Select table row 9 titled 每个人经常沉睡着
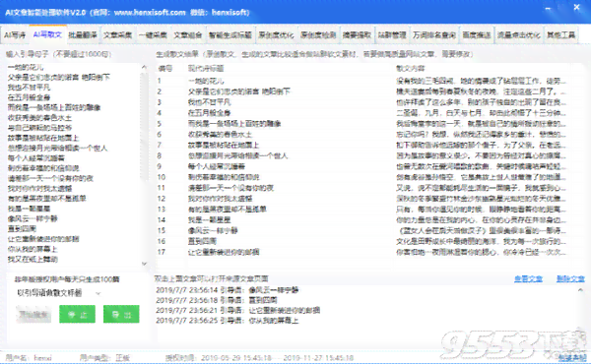The width and height of the screenshot is (591, 364). coord(362,166)
